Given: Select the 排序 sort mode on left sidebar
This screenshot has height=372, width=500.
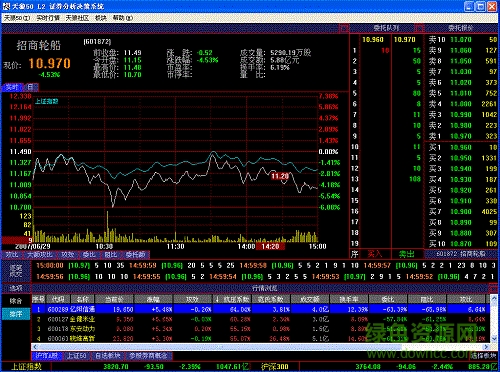Looking at the screenshot, I should pos(16,314).
